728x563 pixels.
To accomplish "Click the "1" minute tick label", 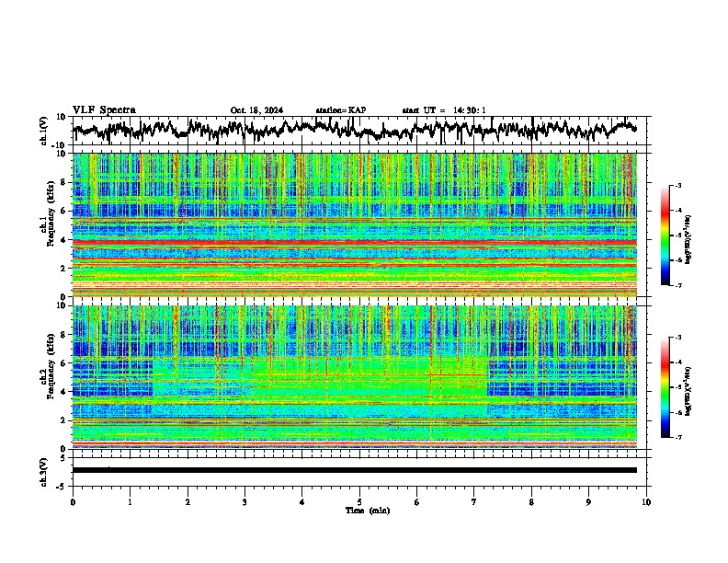I will pos(130,502).
